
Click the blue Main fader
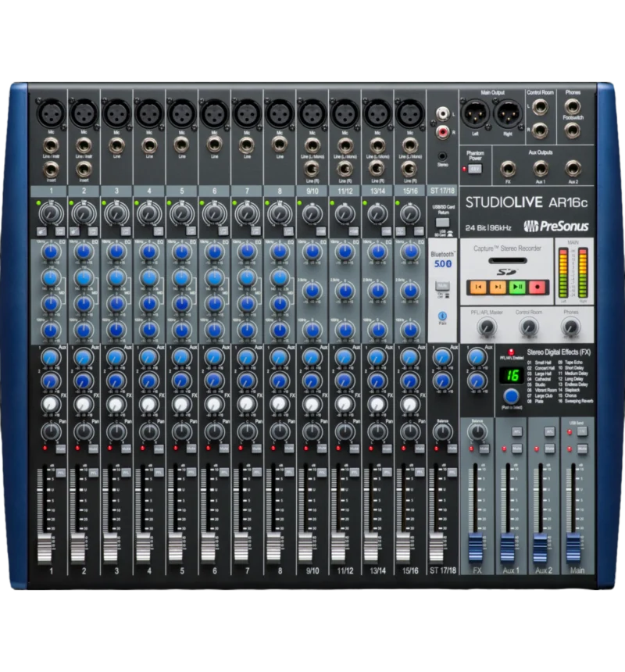coord(573,548)
